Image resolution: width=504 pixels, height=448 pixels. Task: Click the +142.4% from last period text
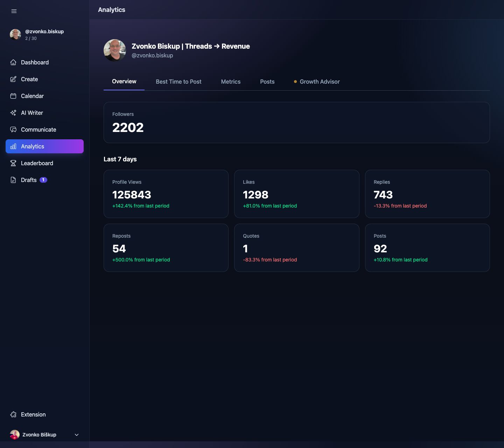click(x=141, y=206)
